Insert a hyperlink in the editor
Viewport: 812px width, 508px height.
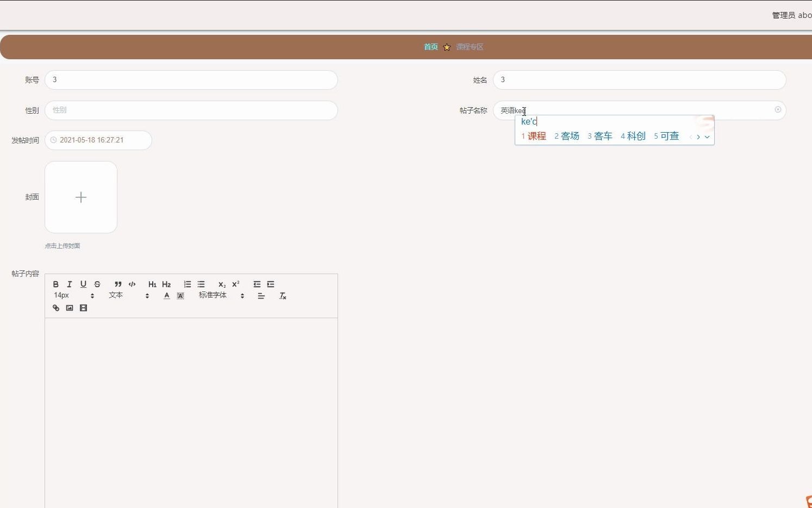point(56,308)
